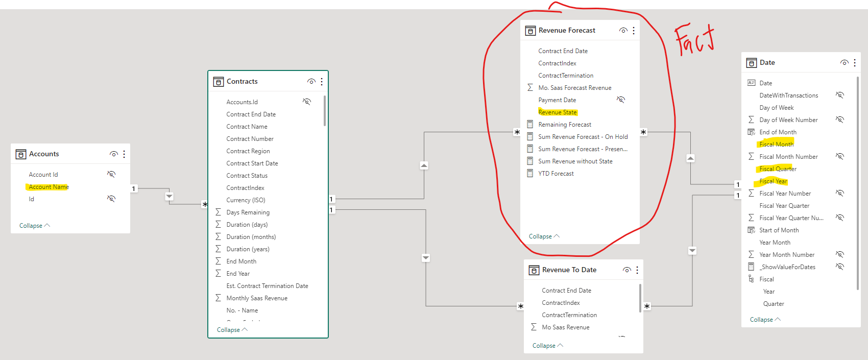Unhide the Payment Date field
This screenshot has width=868, height=360.
coord(621,100)
